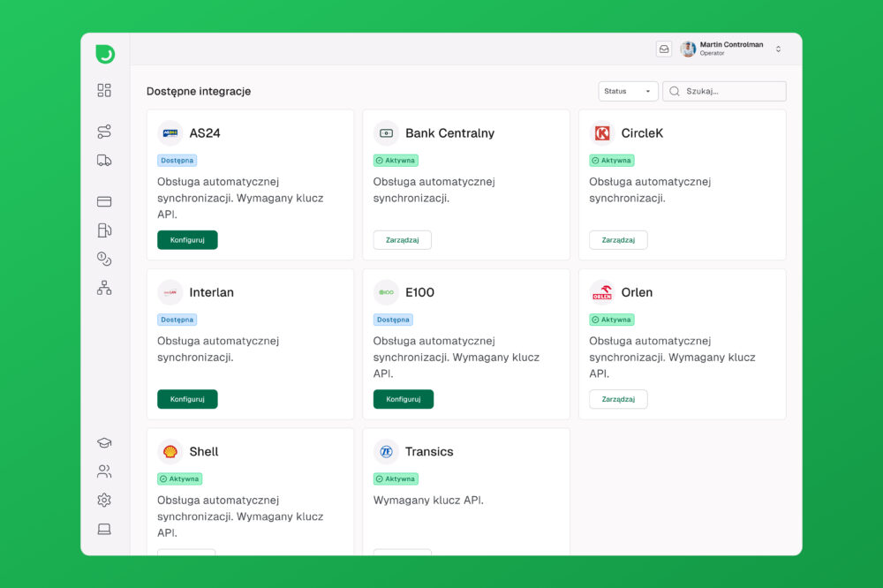Viewport: 883px width, 588px height.
Task: Click the Transics card title
Action: (429, 452)
